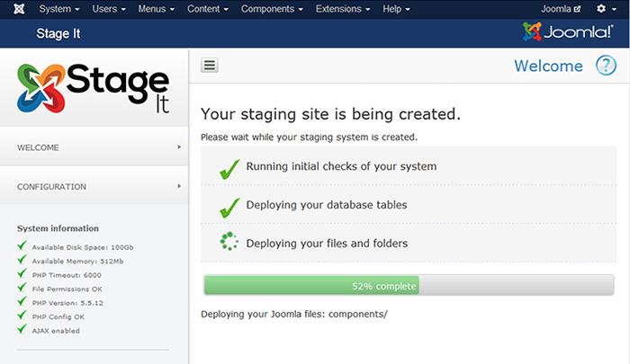Open the Help menu

(x=396, y=9)
